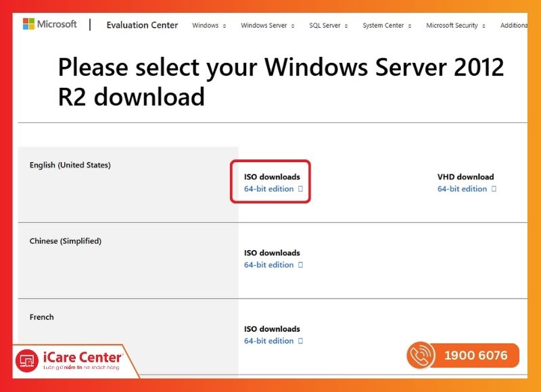Select the French language label

coord(42,317)
